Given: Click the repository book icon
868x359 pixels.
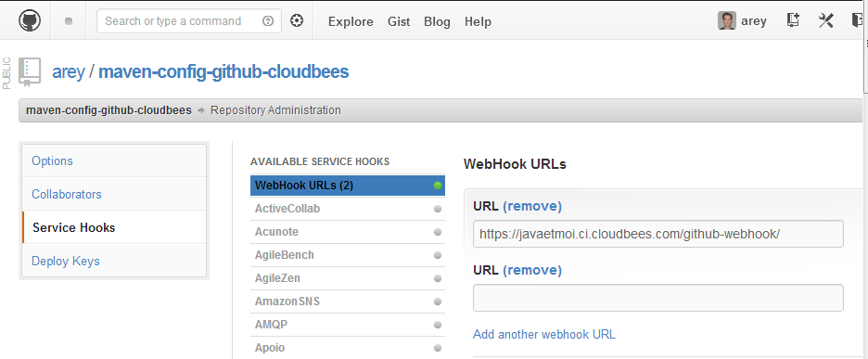Looking at the screenshot, I should tap(30, 72).
